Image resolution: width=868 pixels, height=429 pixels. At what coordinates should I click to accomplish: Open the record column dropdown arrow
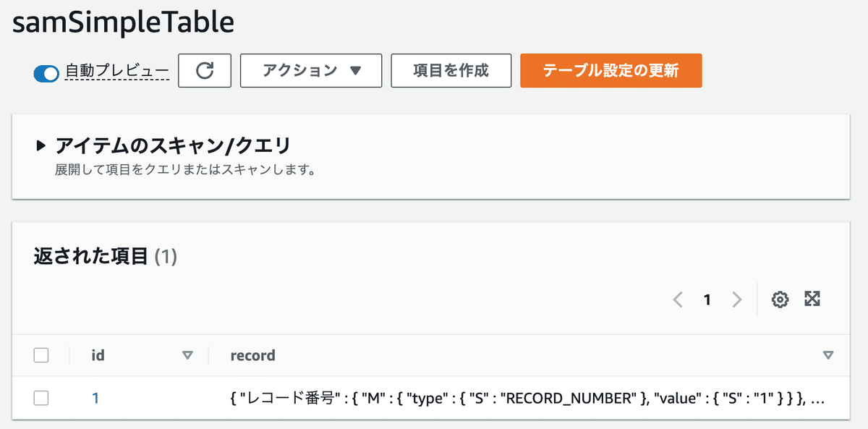tap(827, 355)
